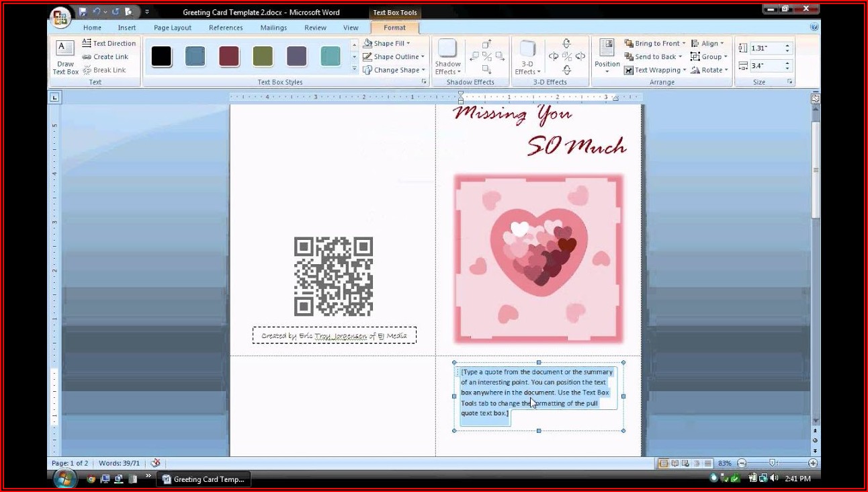Toggle shadow on/off center button
The width and height of the screenshot is (868, 492).
(x=486, y=56)
